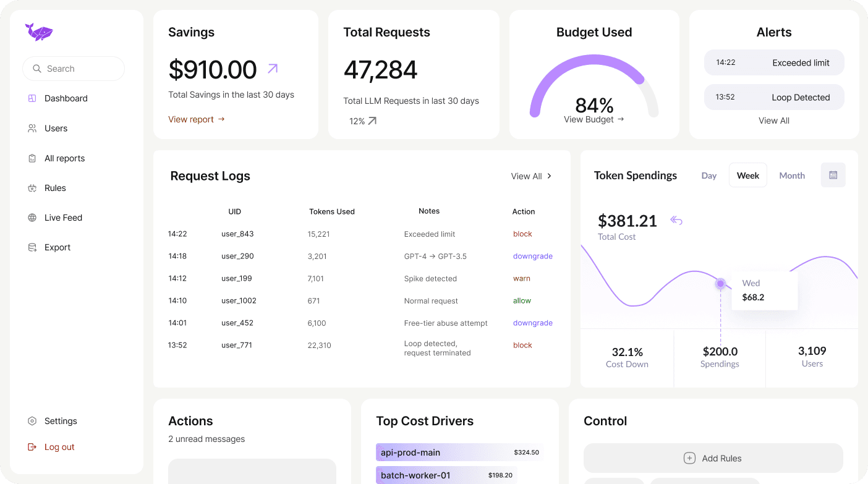Select the Wed $68.2 chart marker

(x=720, y=284)
